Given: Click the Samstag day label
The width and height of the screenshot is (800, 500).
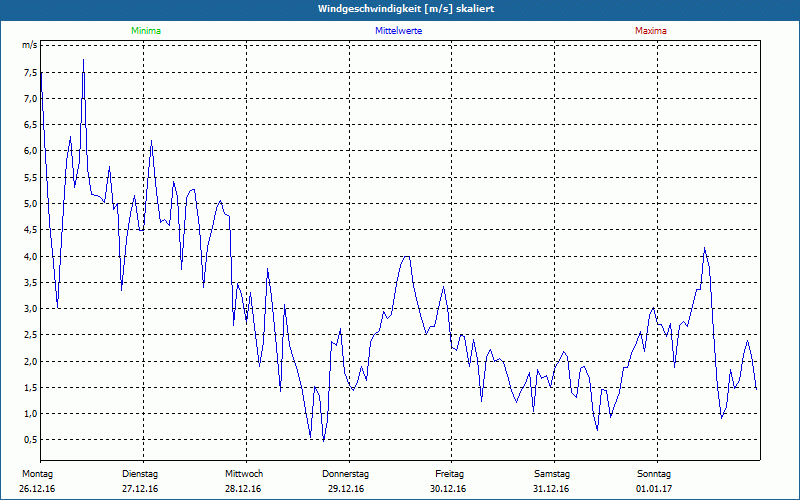Looking at the screenshot, I should [552, 474].
